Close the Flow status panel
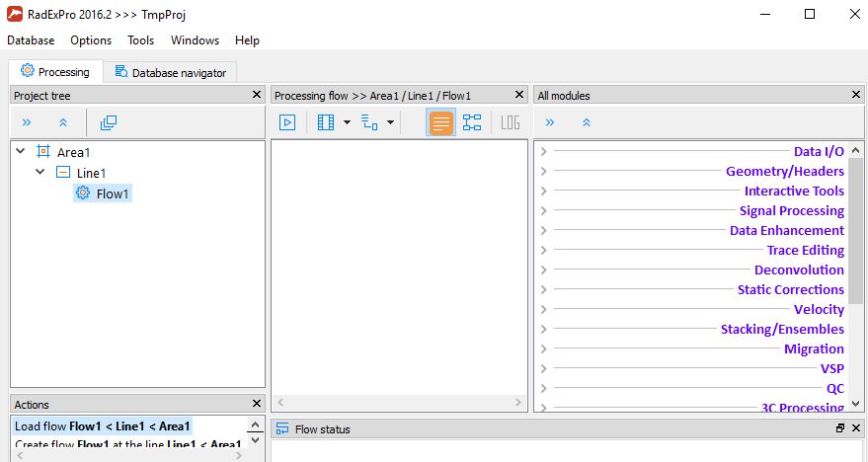Viewport: 868px width, 462px height. click(x=856, y=427)
